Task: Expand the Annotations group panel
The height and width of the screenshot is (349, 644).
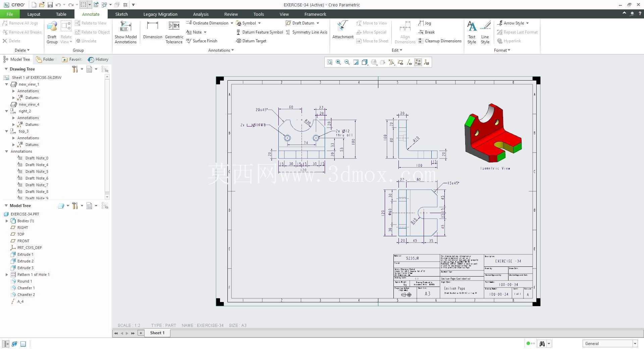Action: click(x=221, y=50)
